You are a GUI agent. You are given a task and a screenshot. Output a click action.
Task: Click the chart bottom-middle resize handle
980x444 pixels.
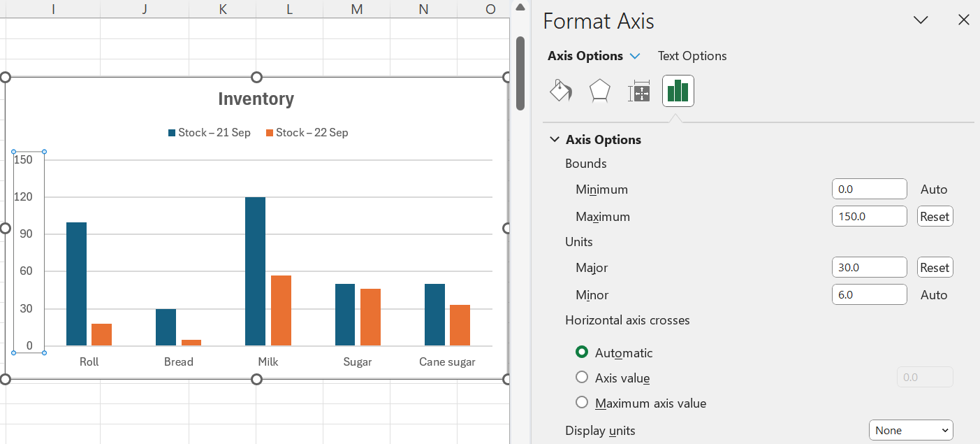256,379
